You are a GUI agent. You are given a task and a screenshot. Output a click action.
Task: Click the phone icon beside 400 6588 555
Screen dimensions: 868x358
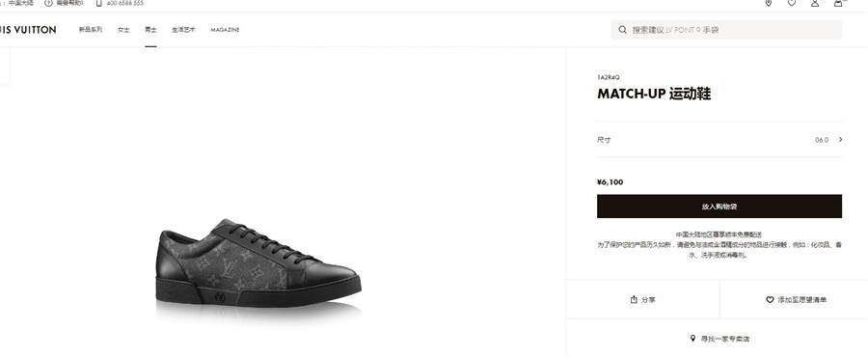click(98, 3)
